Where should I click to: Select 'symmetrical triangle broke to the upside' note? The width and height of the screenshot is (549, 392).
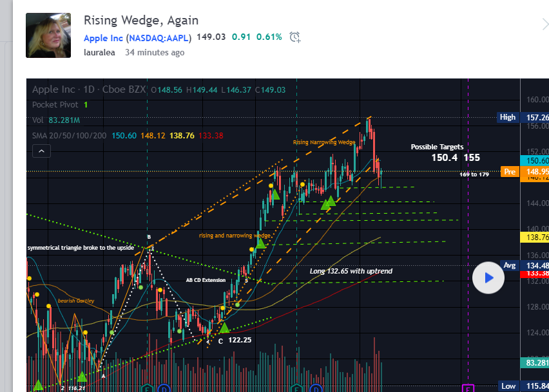[x=81, y=248]
